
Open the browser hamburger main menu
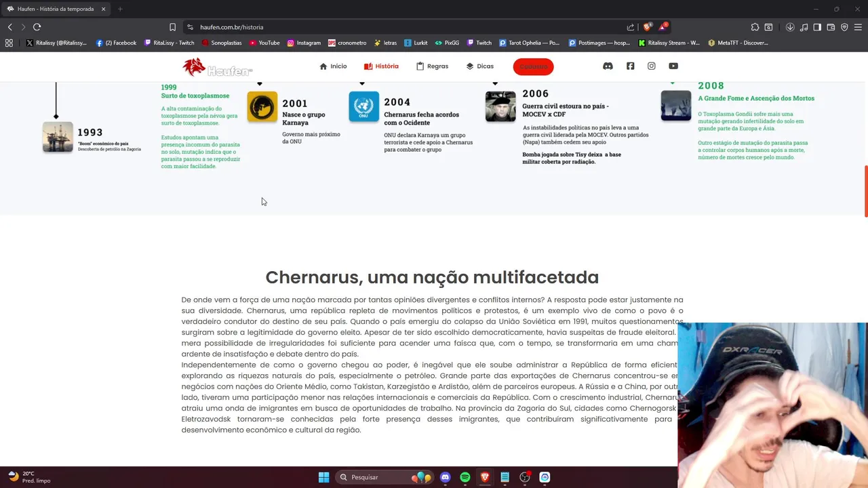pos(858,27)
